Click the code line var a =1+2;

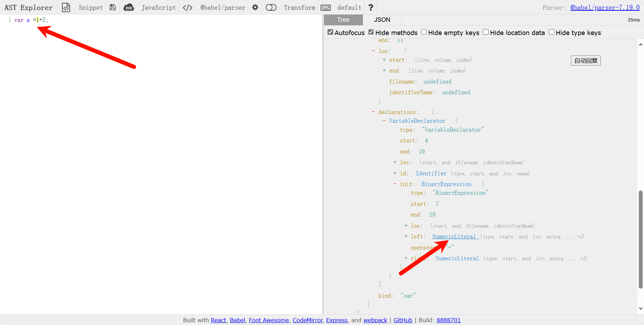[31, 20]
